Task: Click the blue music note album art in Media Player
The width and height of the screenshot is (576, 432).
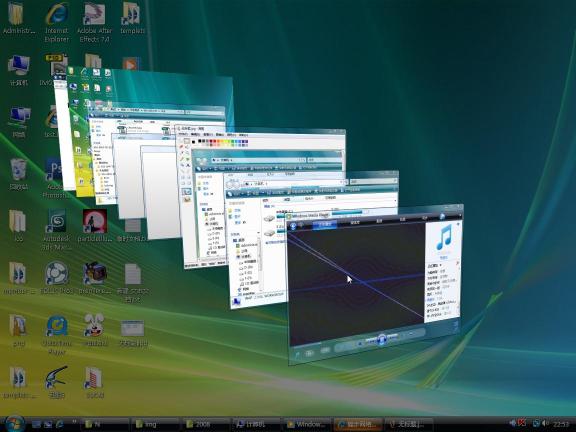Action: coord(444,237)
